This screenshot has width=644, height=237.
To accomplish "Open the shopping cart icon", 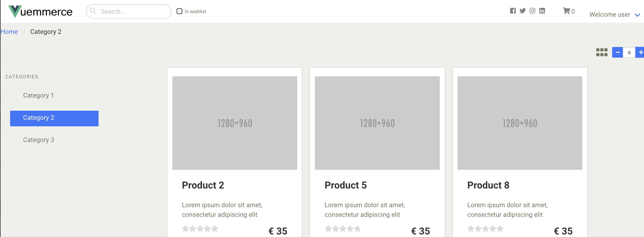I will click(x=566, y=11).
